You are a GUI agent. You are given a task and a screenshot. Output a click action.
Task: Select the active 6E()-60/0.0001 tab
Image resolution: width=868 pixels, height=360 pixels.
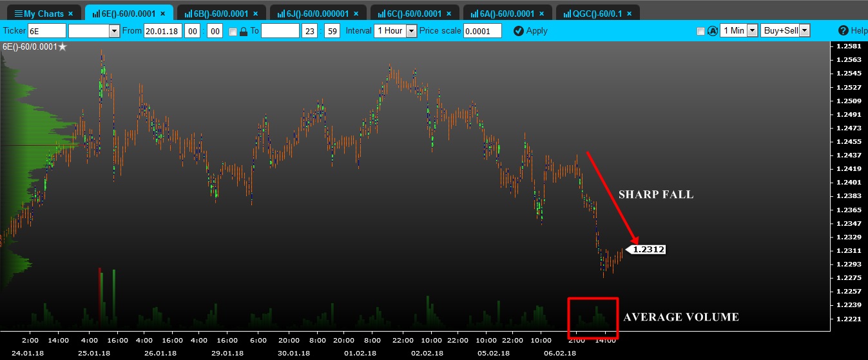(x=129, y=13)
